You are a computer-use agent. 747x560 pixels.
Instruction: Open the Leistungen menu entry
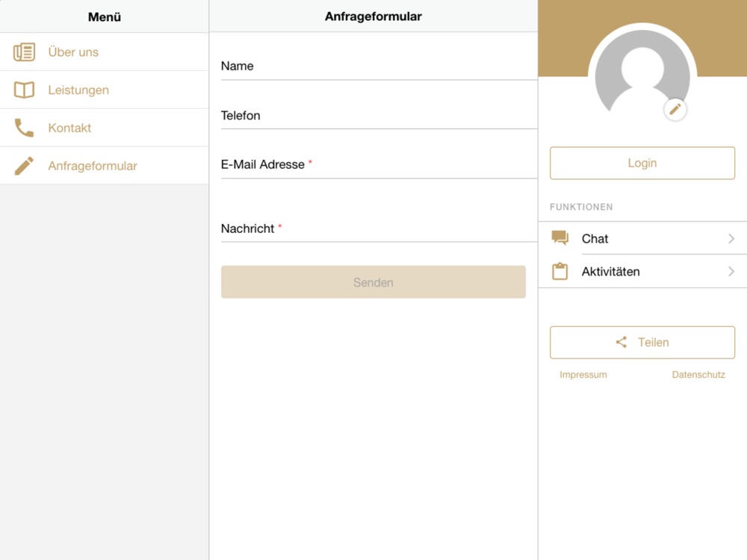click(105, 90)
